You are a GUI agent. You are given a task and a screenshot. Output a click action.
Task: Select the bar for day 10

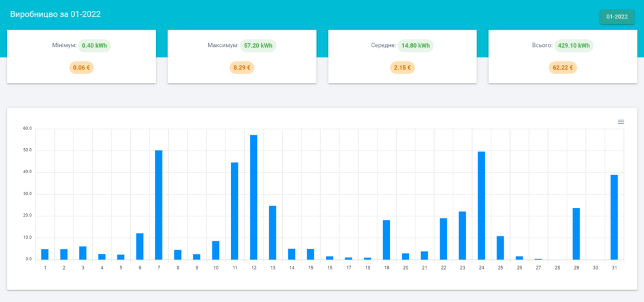tap(216, 250)
